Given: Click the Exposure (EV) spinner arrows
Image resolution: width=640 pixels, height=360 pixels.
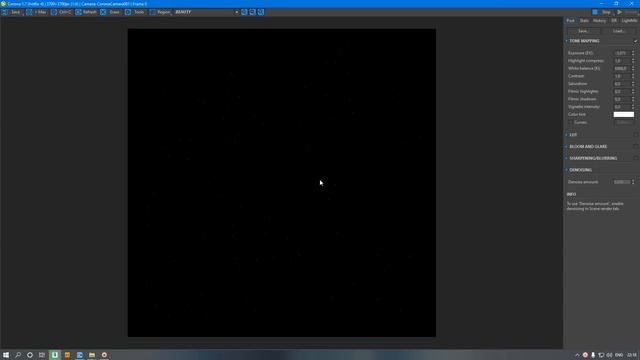Looking at the screenshot, I should [633, 53].
